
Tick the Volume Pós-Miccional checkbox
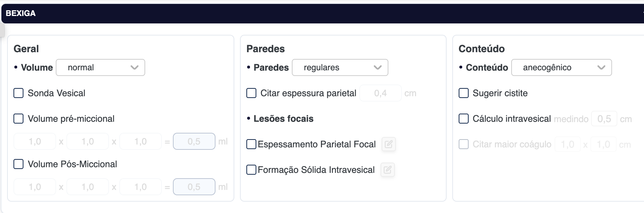(x=18, y=164)
